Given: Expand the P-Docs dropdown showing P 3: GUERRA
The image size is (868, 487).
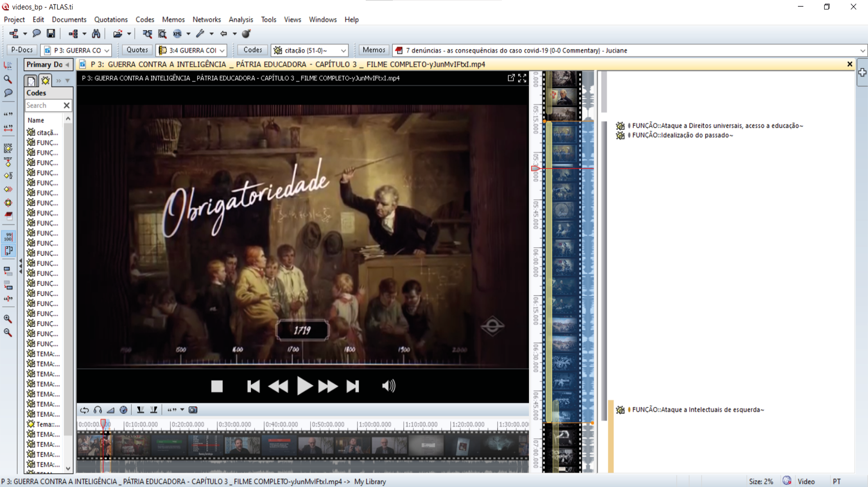Looking at the screenshot, I should pyautogui.click(x=107, y=51).
